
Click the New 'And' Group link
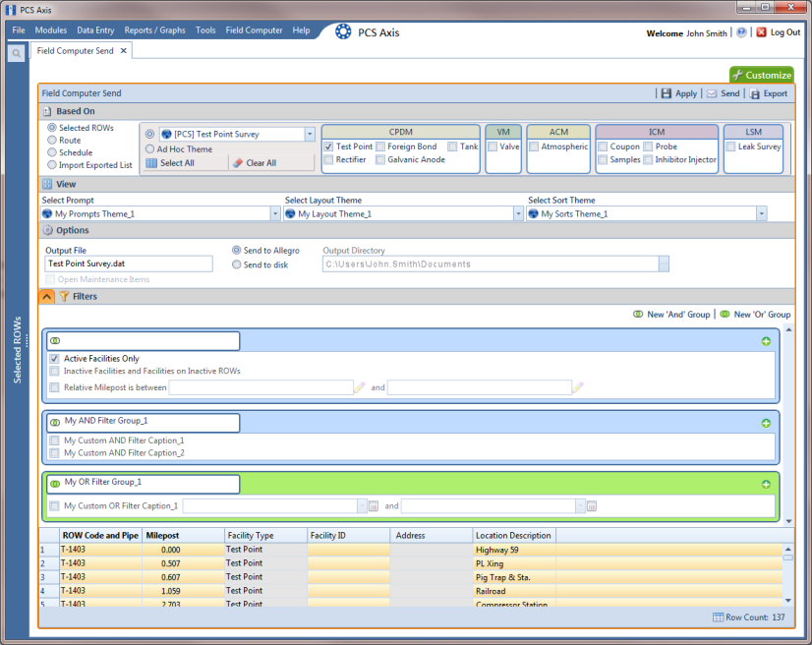click(678, 315)
